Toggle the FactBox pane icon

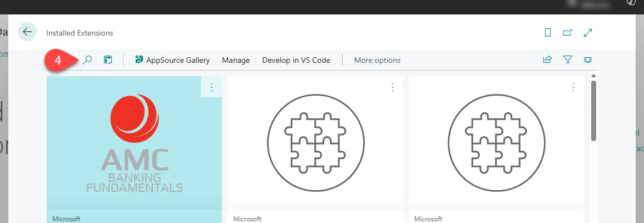(587, 60)
